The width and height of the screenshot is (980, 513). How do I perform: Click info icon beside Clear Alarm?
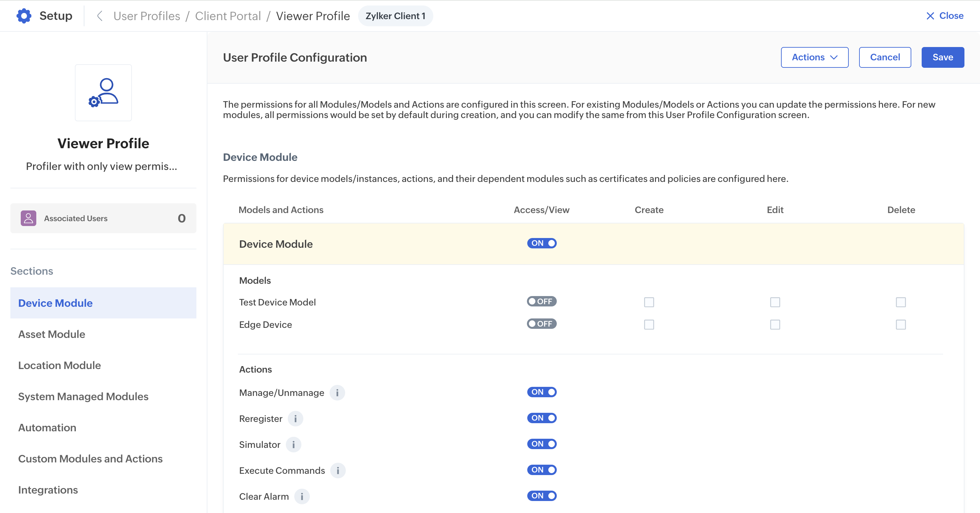(x=302, y=496)
